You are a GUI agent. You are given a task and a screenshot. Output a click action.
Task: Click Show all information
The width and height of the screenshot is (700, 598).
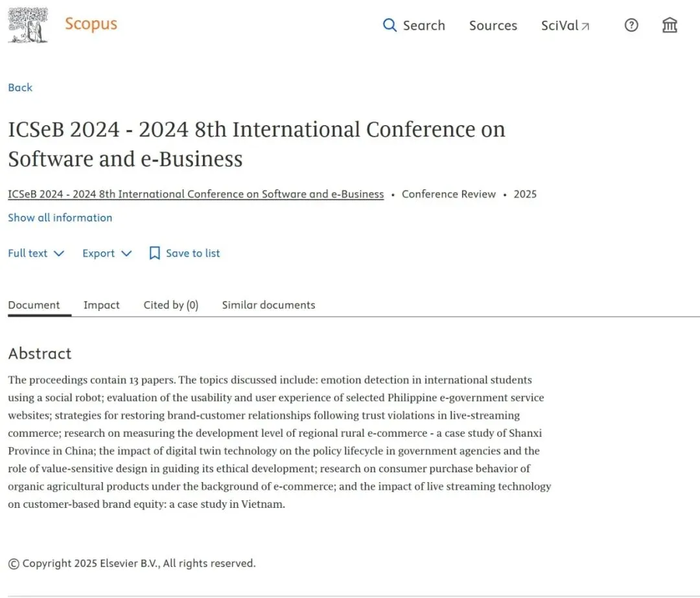click(x=60, y=218)
